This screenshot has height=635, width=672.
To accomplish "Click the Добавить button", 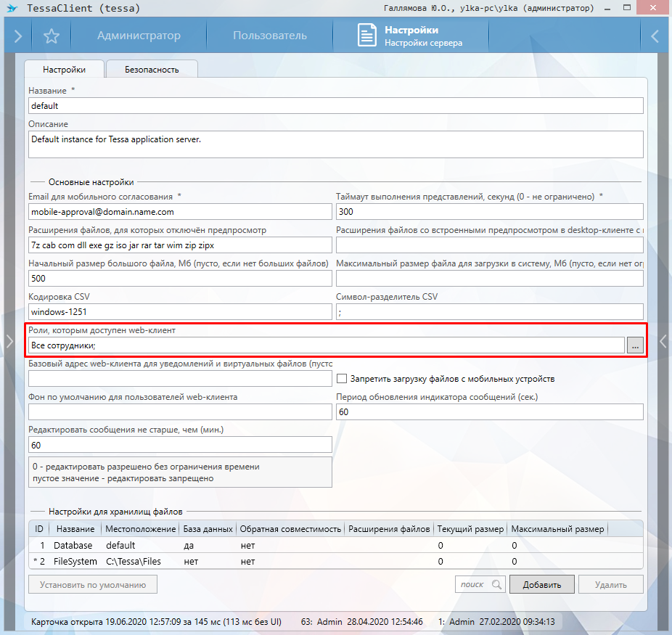I will pos(541,584).
